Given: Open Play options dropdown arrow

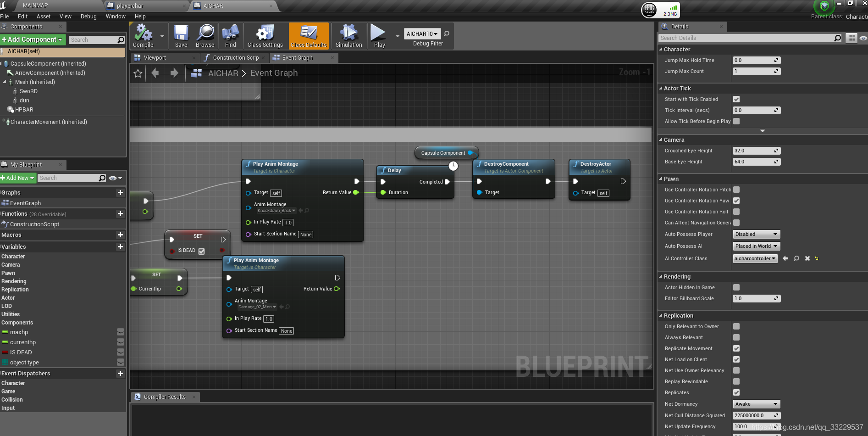Looking at the screenshot, I should click(x=397, y=36).
